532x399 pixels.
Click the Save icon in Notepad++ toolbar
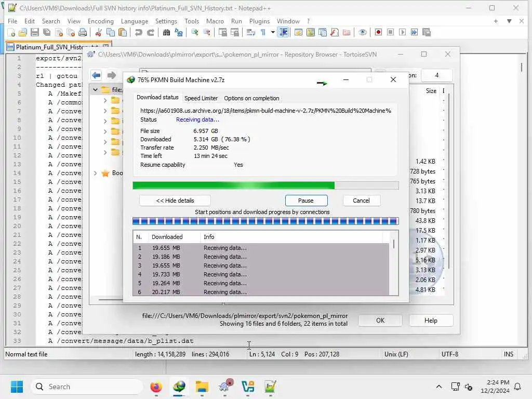(35, 33)
